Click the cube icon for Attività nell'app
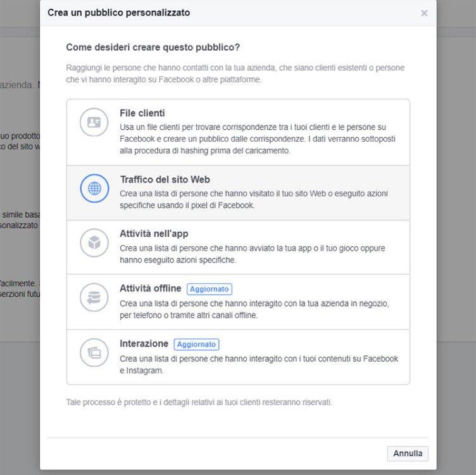Viewport: 476px width, 475px height. (94, 243)
